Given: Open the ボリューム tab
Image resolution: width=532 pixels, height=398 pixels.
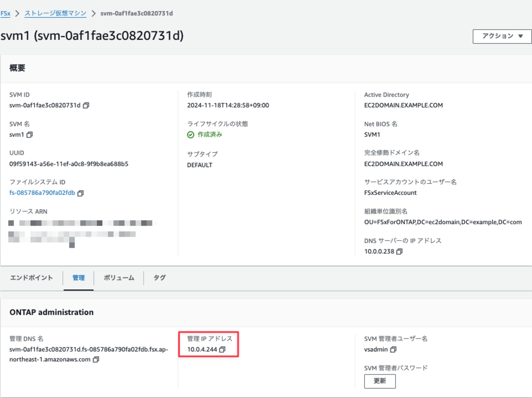Looking at the screenshot, I should click(119, 278).
